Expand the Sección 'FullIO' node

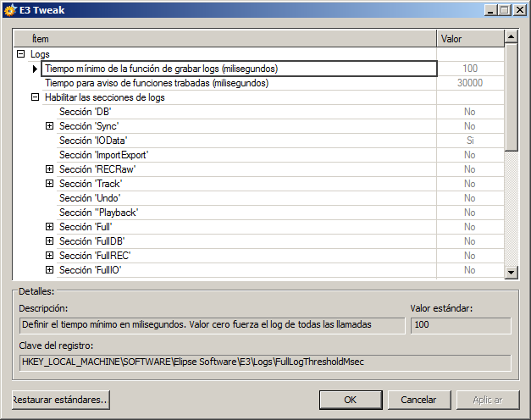tap(49, 270)
